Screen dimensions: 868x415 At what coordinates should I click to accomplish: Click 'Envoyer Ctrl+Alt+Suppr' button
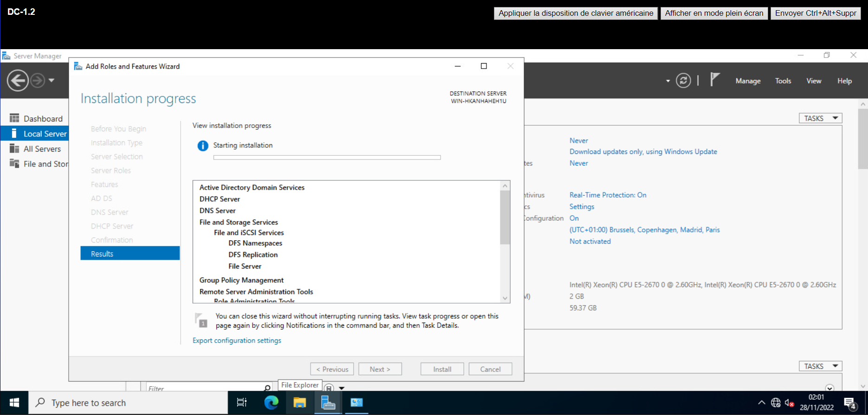[x=816, y=13]
